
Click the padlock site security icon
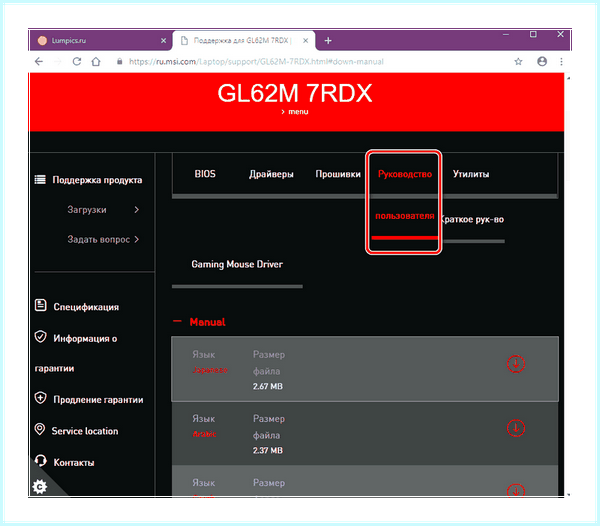click(x=119, y=61)
